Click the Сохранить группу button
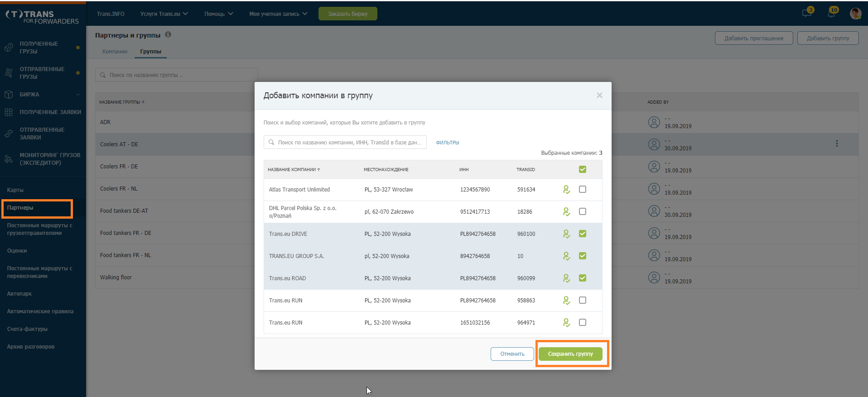The image size is (868, 397). 570,354
